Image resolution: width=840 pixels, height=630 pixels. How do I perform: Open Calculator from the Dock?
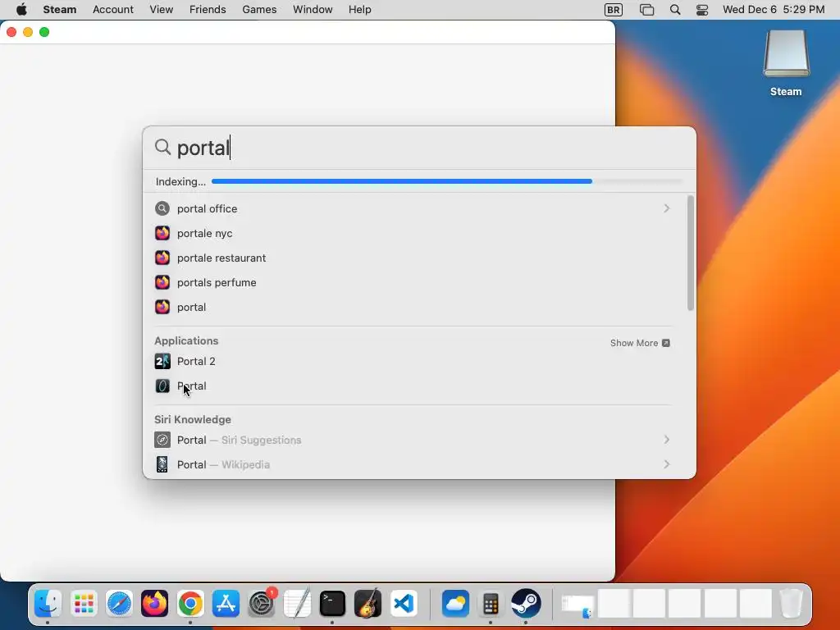[491, 604]
